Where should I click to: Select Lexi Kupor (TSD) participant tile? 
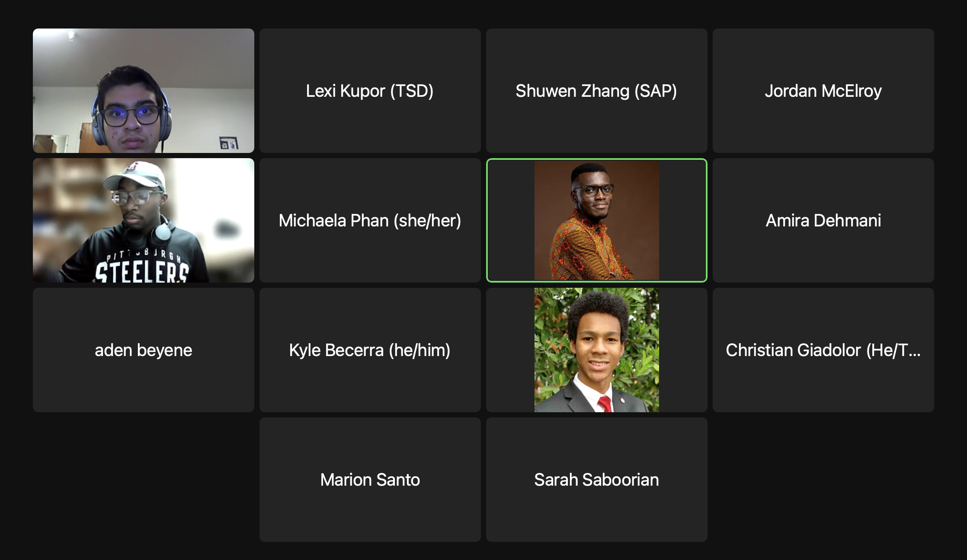[370, 91]
